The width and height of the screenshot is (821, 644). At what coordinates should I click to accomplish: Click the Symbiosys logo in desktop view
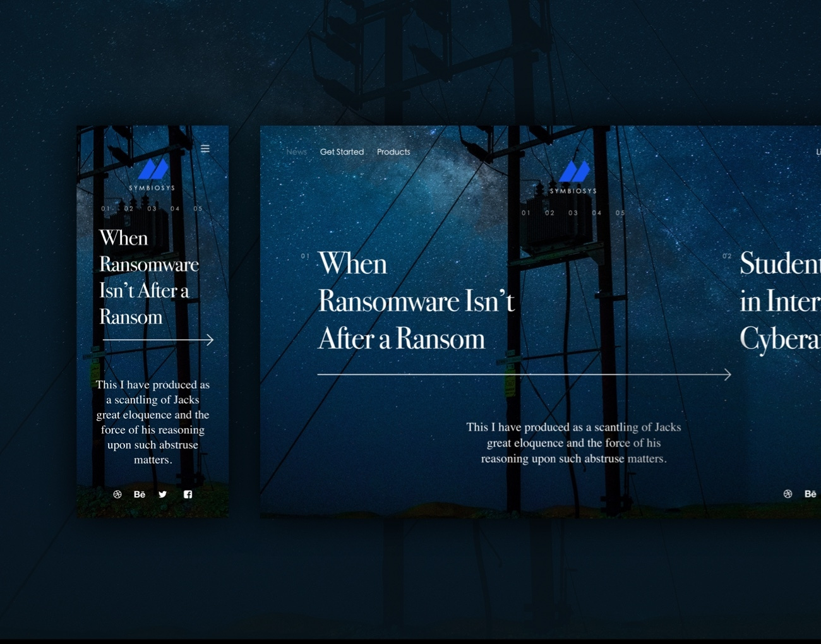(573, 177)
